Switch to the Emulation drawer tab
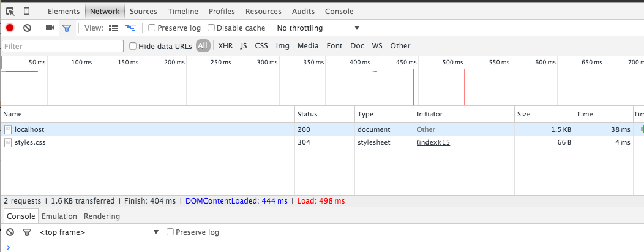This screenshot has width=644, height=252. 59,216
